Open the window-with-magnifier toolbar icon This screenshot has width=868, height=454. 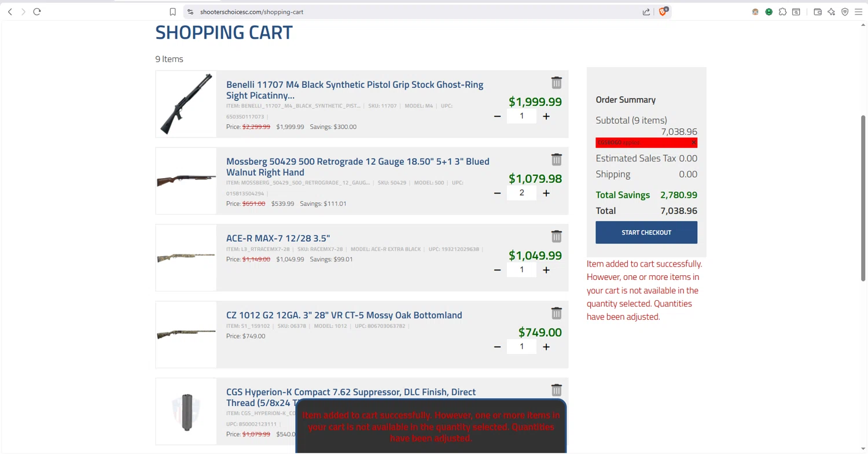click(x=796, y=12)
